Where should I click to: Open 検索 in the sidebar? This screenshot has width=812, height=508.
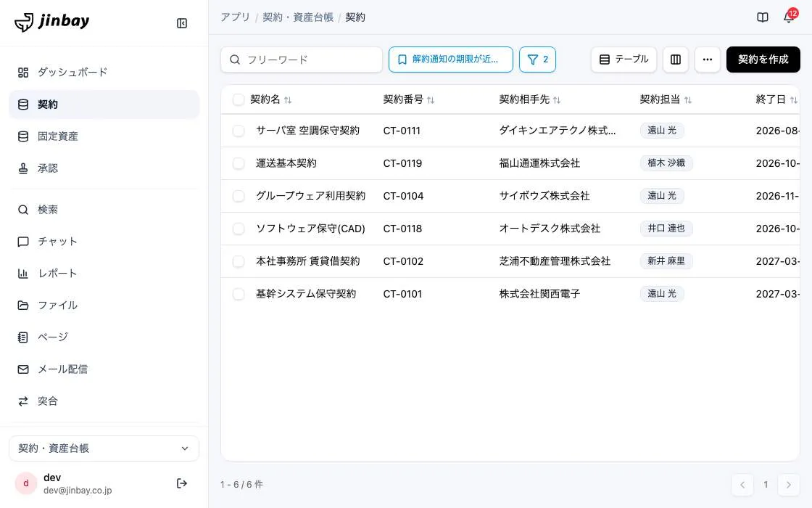pyautogui.click(x=104, y=210)
